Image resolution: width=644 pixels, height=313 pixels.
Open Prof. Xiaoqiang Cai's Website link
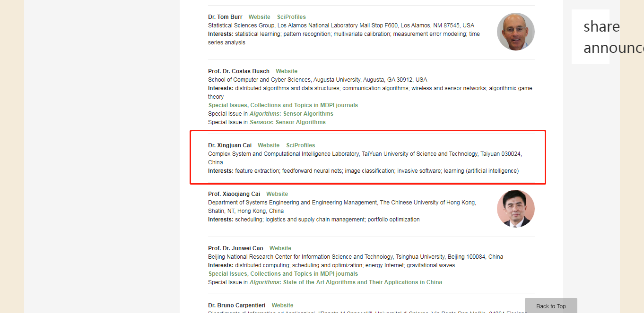click(x=277, y=194)
